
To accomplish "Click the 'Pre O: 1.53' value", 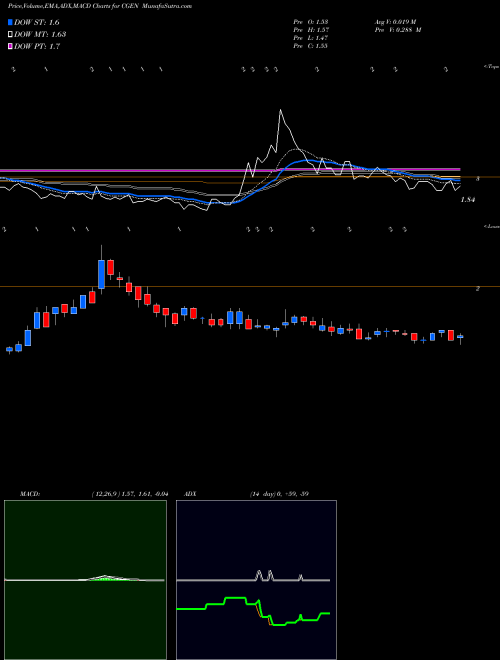I will pos(311,22).
